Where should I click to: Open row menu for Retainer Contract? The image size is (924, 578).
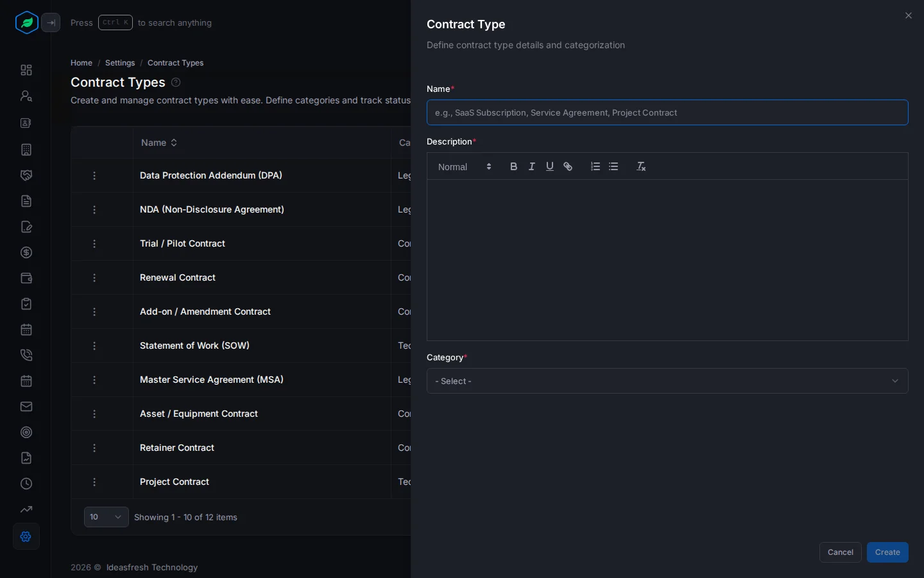pos(94,448)
